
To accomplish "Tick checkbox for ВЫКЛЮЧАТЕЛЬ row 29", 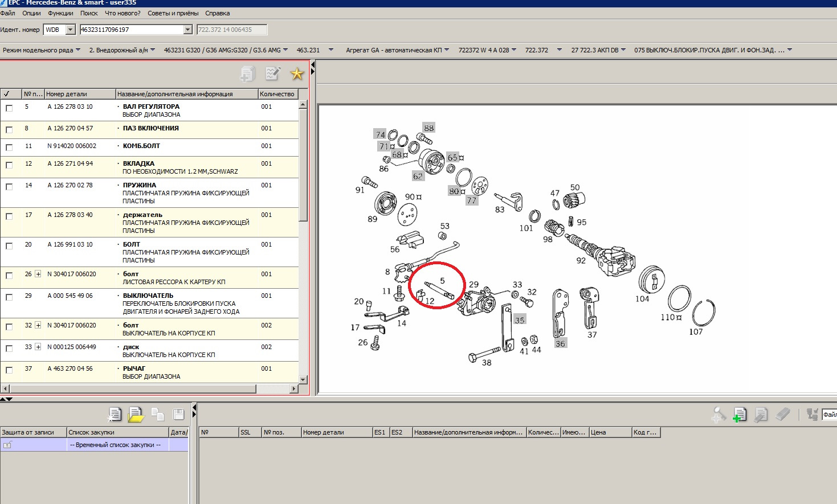I will pyautogui.click(x=9, y=297).
